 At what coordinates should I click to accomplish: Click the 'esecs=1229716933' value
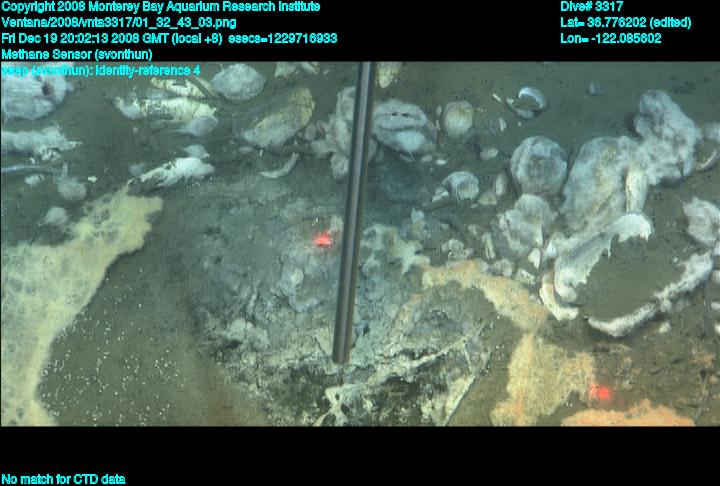[x=282, y=38]
